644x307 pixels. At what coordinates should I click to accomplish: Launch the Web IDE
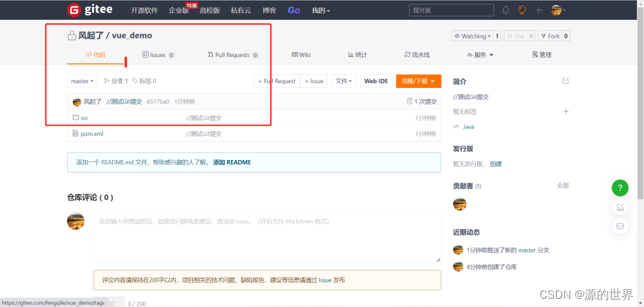coord(376,81)
